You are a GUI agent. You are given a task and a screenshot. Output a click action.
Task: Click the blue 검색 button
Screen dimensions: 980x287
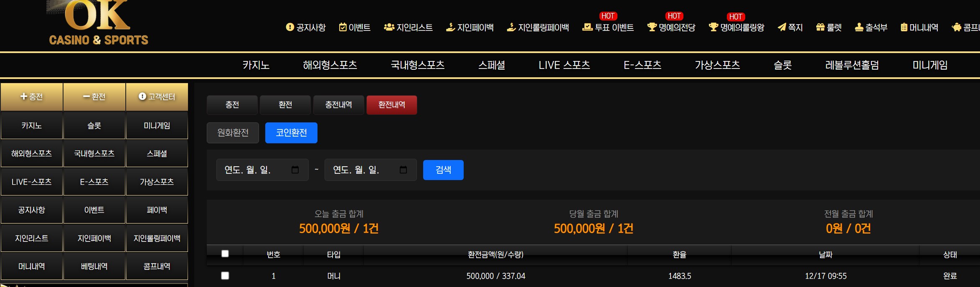pos(443,170)
